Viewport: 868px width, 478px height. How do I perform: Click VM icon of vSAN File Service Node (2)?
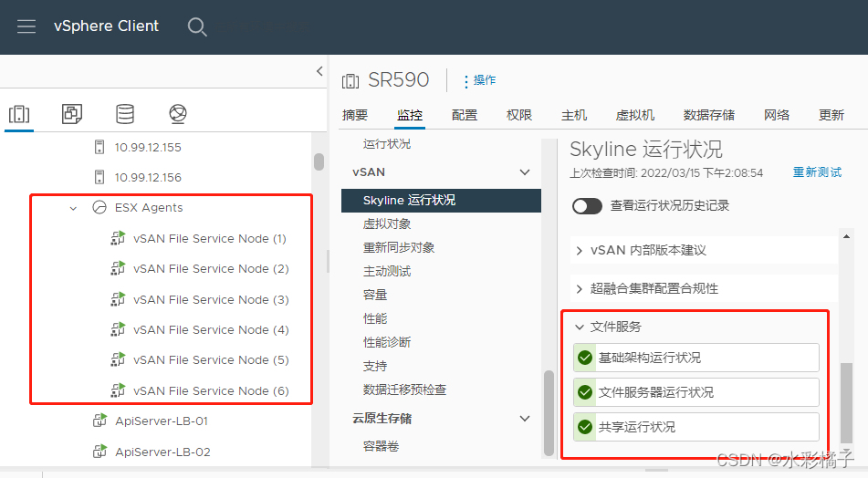(x=118, y=268)
